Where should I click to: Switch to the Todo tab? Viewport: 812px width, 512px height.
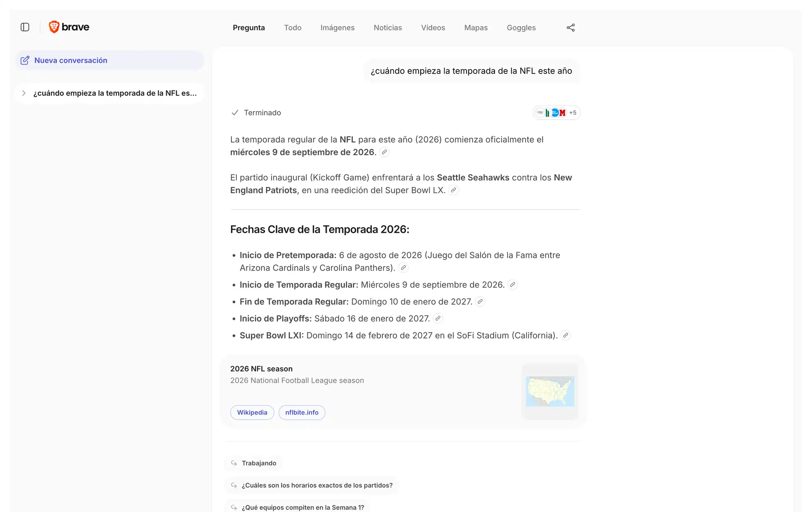pyautogui.click(x=293, y=28)
